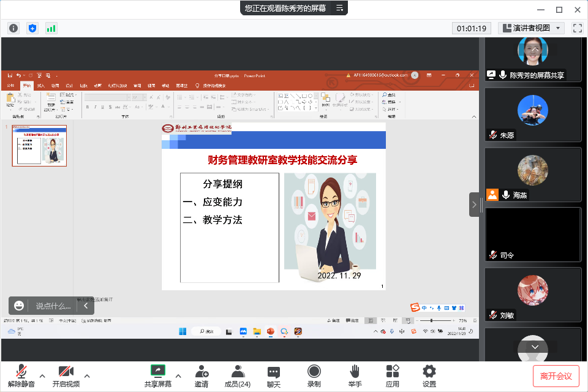This screenshot has height=392, width=588.
Task: Open the security shield icon
Action: [x=32, y=28]
